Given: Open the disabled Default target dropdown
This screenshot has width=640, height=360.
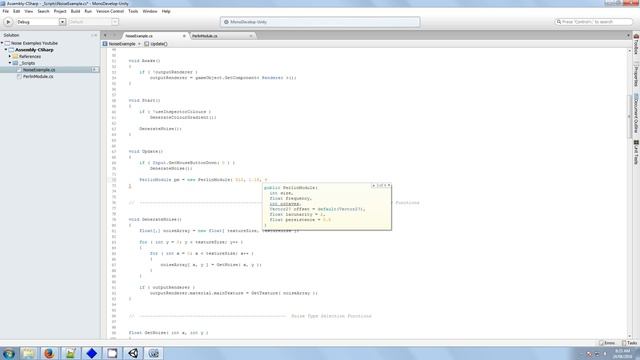Looking at the screenshot, I should (x=93, y=22).
